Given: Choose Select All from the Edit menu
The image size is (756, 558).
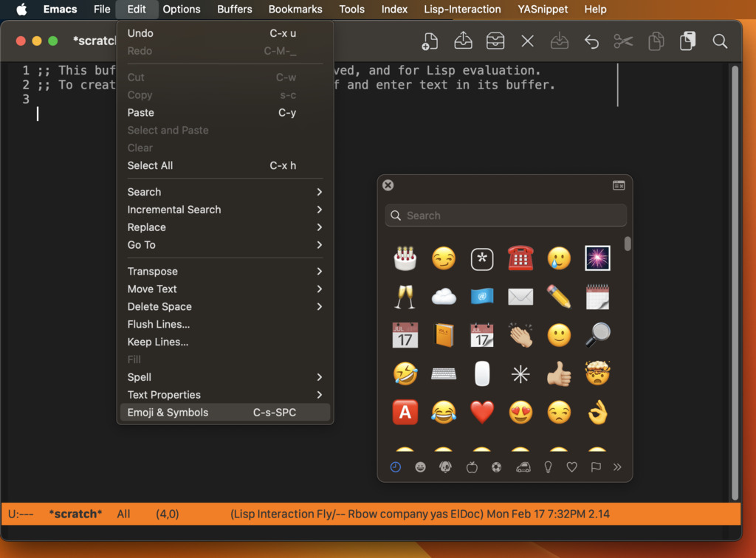Looking at the screenshot, I should (x=225, y=166).
